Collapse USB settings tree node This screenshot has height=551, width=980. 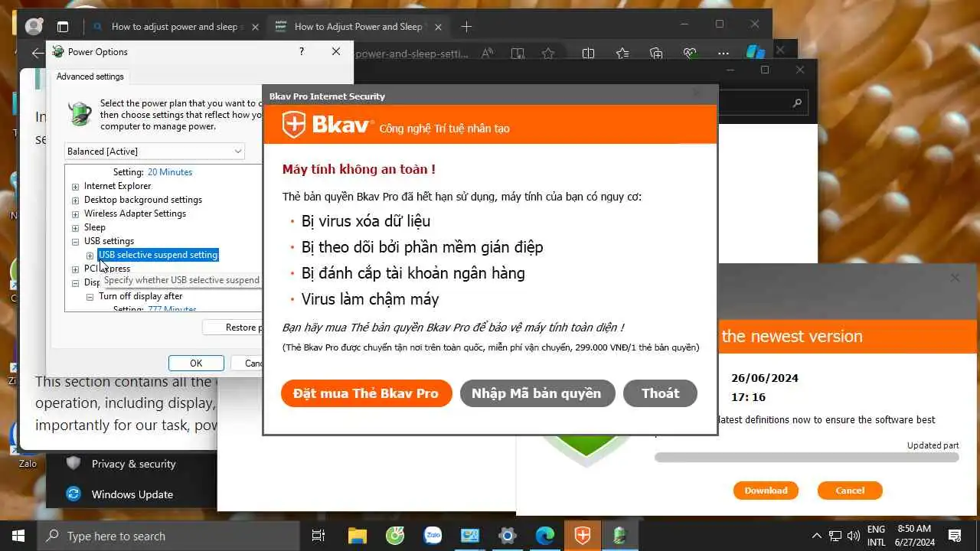pos(75,242)
